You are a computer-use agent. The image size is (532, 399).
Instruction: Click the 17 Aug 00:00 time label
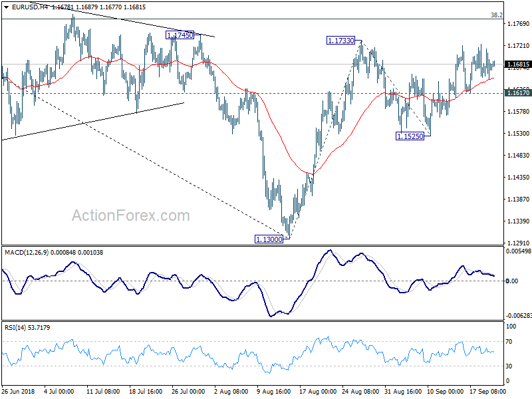318,392
